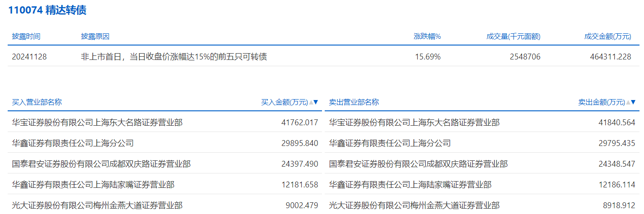Click the 涨跌幅% header

427,36
